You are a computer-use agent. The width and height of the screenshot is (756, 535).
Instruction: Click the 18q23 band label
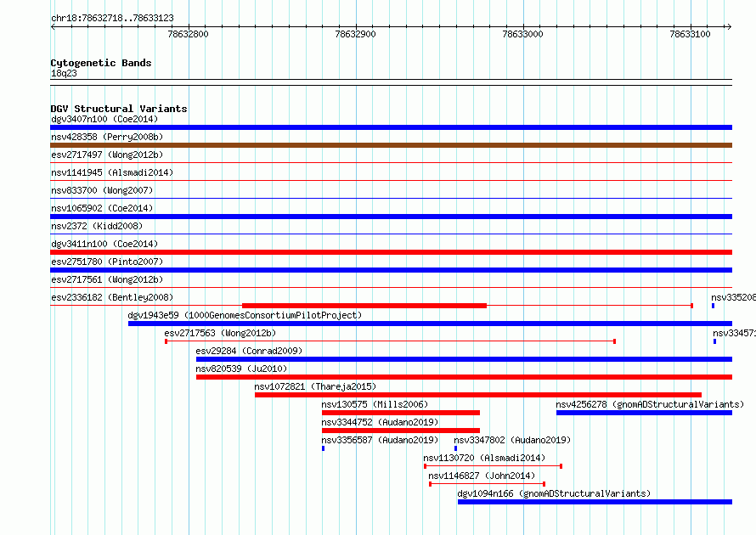point(64,73)
